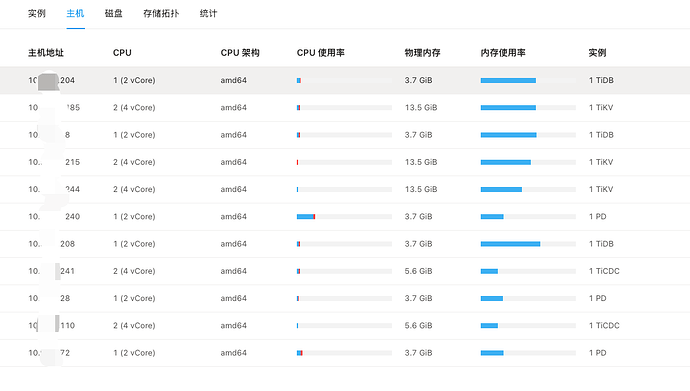Open the 存储拓扑 tab
690x391 pixels.
tap(161, 14)
